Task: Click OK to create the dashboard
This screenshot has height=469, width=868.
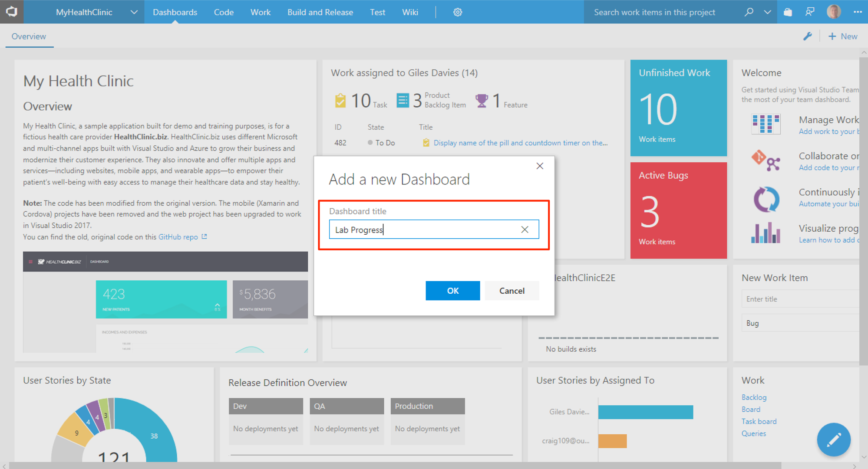Action: tap(452, 291)
